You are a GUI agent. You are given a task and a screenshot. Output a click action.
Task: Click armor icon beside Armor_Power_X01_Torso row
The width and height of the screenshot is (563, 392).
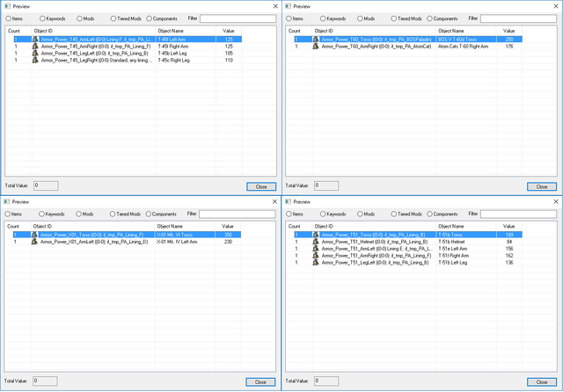pyautogui.click(x=34, y=235)
